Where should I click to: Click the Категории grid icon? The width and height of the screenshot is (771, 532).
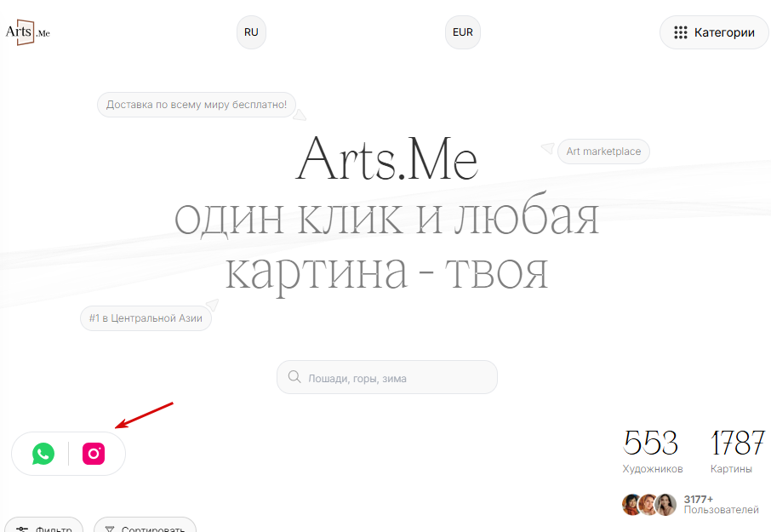(x=681, y=32)
